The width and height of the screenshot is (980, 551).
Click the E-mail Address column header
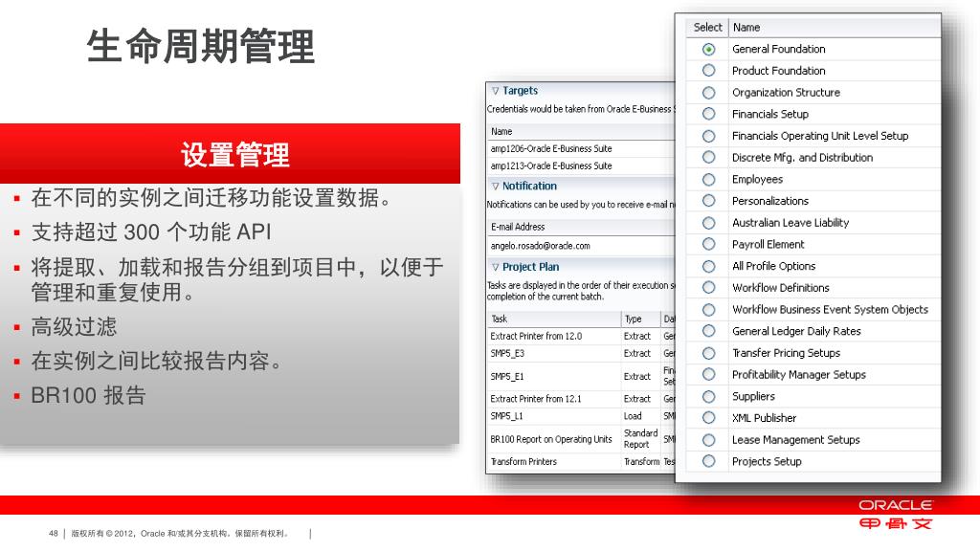[518, 227]
